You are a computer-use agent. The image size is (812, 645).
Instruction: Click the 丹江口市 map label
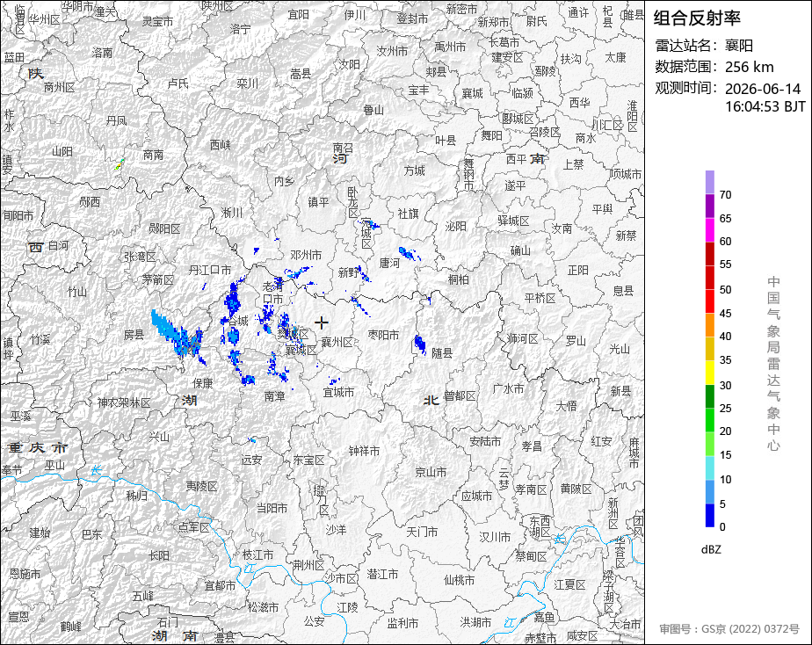(x=210, y=271)
